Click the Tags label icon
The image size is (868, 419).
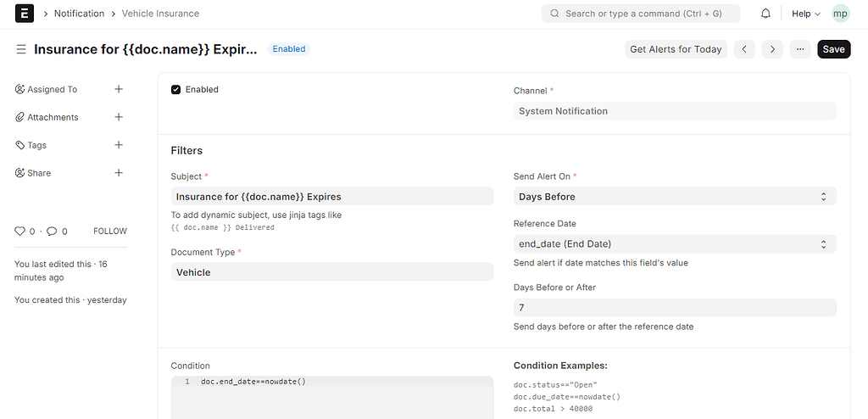(x=20, y=145)
